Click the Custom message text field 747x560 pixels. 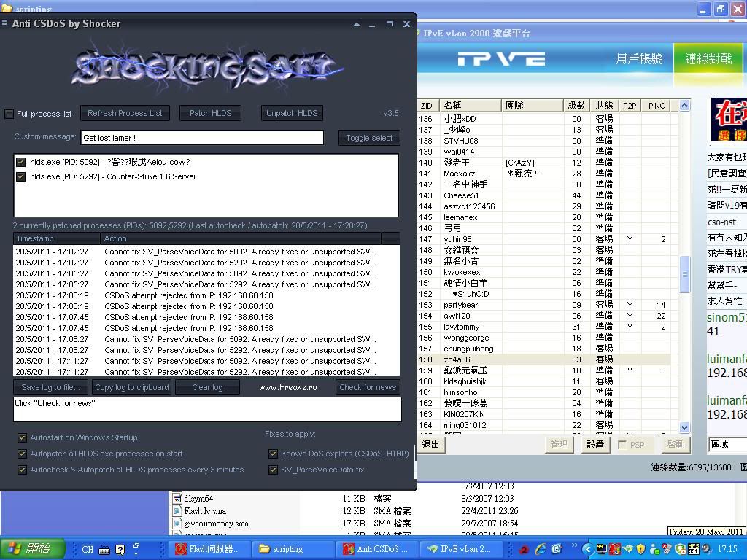pos(202,138)
